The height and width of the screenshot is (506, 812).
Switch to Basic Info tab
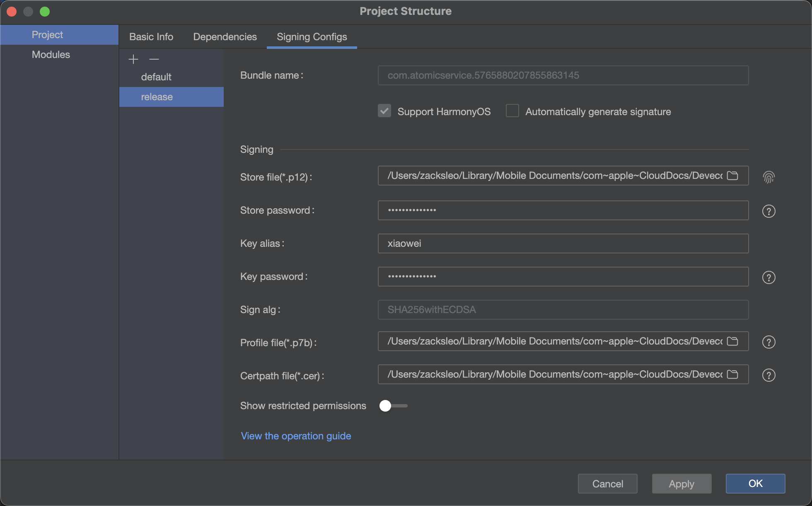tap(151, 37)
